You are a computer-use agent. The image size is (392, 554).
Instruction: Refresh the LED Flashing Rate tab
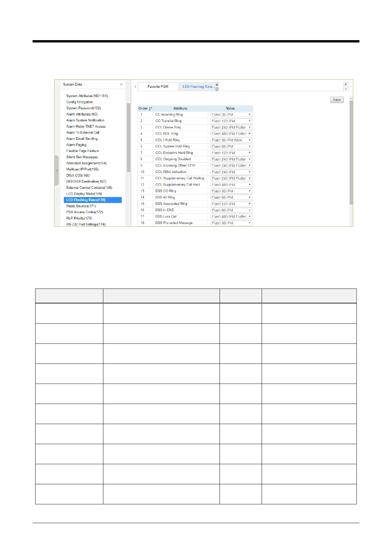[x=217, y=89]
